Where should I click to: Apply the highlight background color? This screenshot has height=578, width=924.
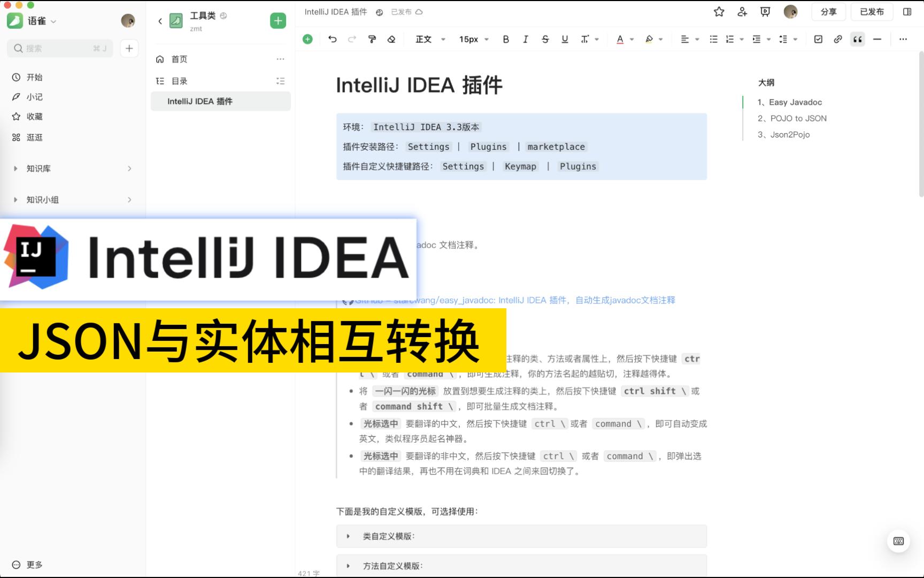tap(649, 39)
